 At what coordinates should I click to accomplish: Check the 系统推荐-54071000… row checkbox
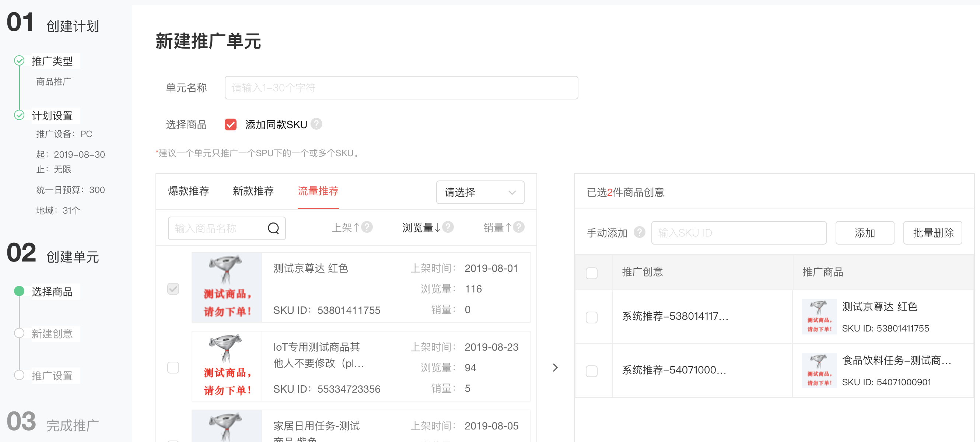tap(592, 371)
